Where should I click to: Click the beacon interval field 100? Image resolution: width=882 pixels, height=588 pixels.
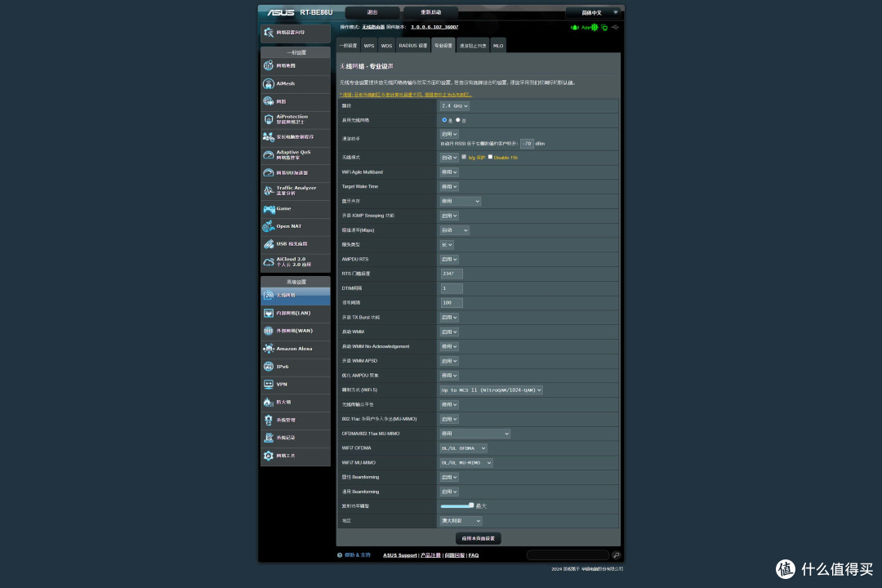[x=452, y=303]
